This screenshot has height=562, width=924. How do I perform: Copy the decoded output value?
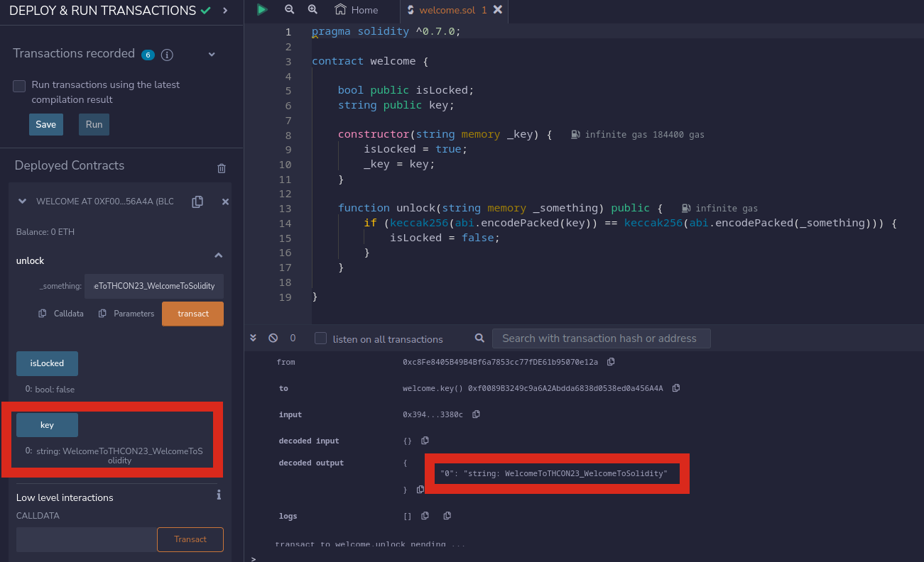(x=420, y=490)
